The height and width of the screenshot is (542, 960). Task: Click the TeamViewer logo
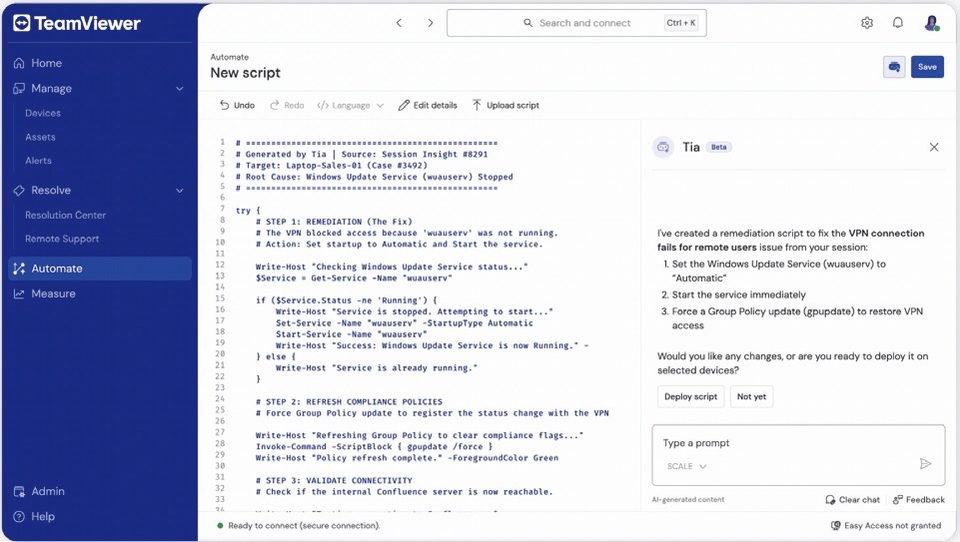77,23
